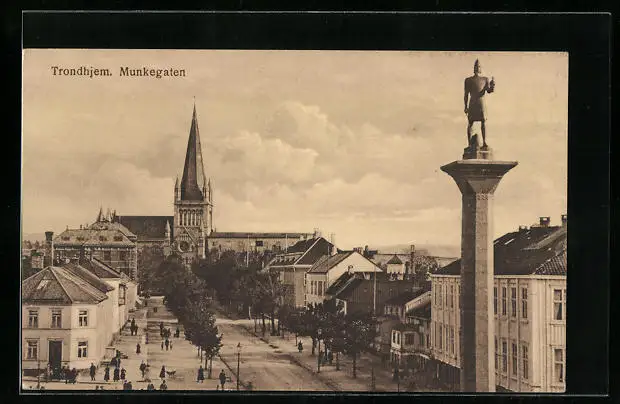Click the "Trondhjem. Munkegaten" caption text
The image size is (620, 404).
[118, 72]
